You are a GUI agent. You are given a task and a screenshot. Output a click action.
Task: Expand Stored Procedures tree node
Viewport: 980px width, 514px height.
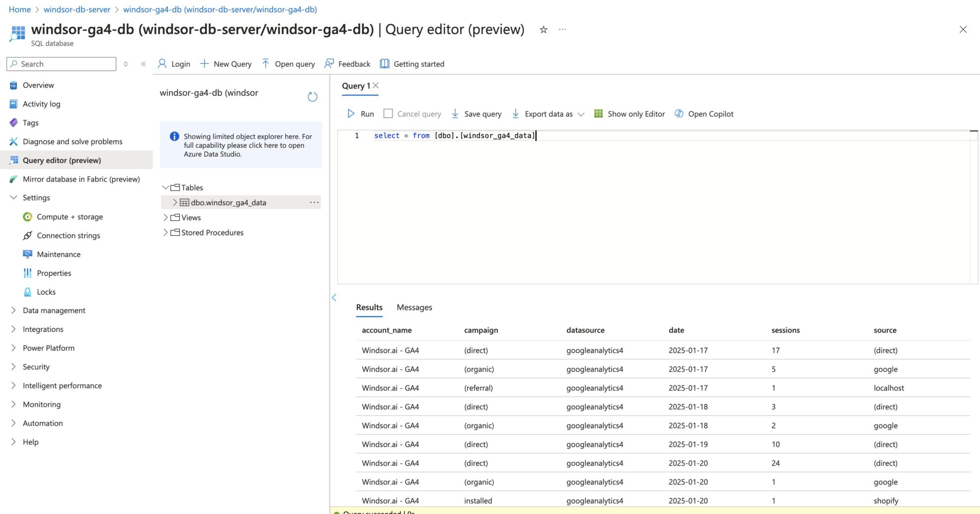click(x=165, y=233)
